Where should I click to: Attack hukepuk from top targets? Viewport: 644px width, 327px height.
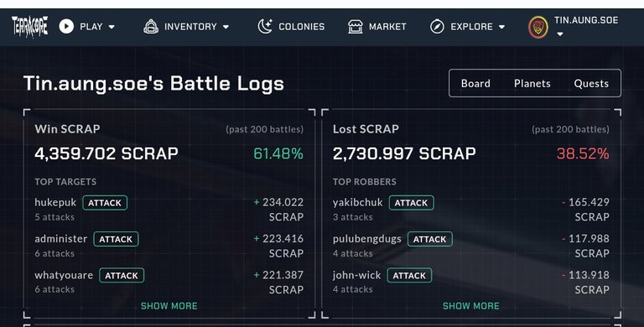pos(105,203)
